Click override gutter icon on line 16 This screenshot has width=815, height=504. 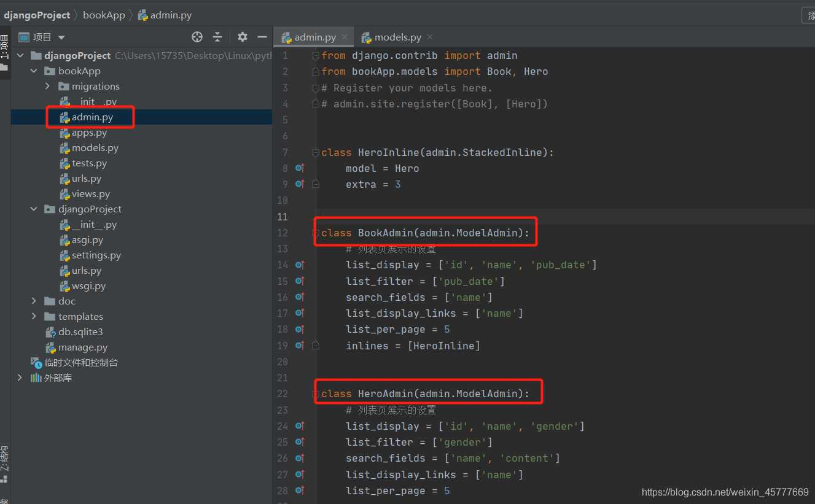point(300,297)
